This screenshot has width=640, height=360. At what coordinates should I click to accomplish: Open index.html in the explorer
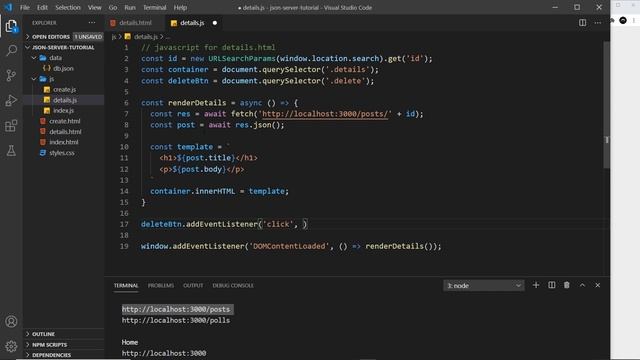(x=64, y=142)
